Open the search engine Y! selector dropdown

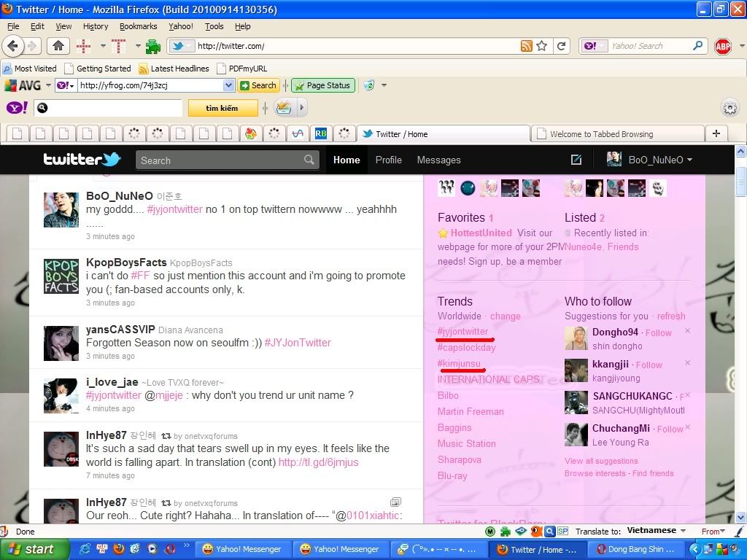(593, 46)
